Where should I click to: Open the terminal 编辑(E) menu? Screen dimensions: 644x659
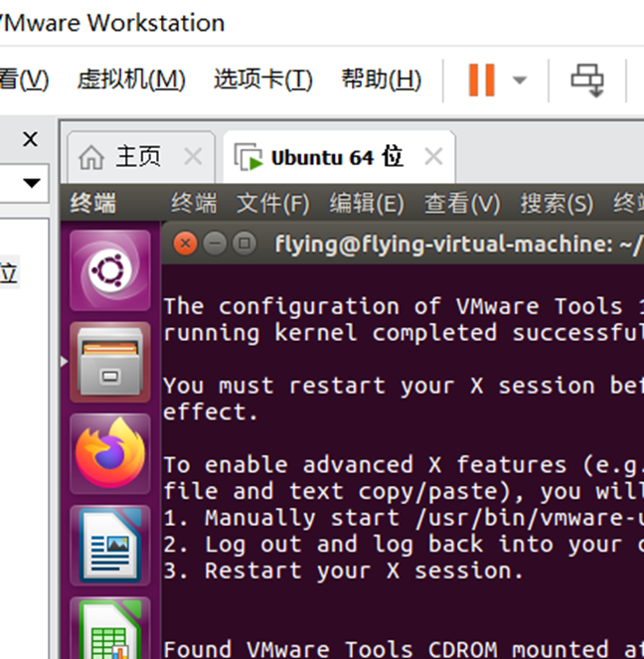[x=367, y=204]
